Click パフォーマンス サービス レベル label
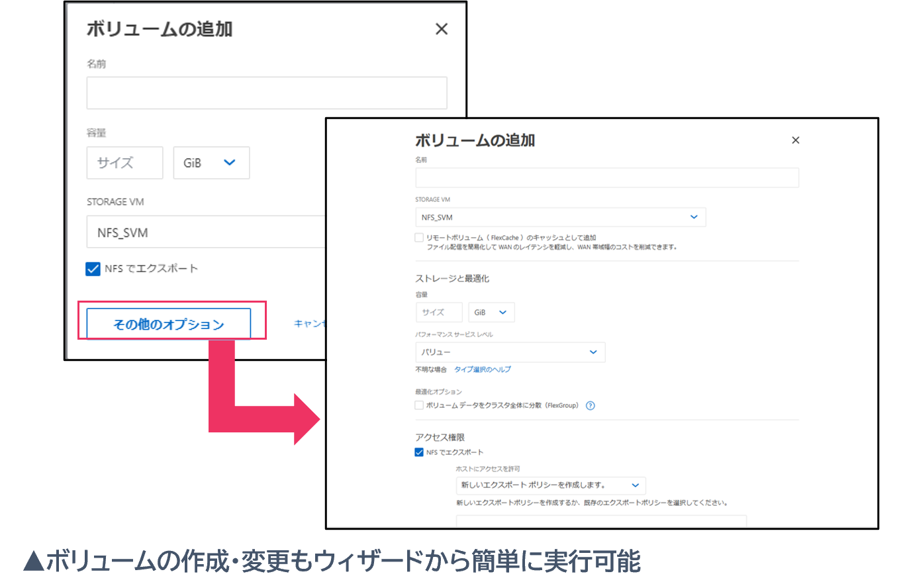The image size is (907, 588). tap(454, 334)
